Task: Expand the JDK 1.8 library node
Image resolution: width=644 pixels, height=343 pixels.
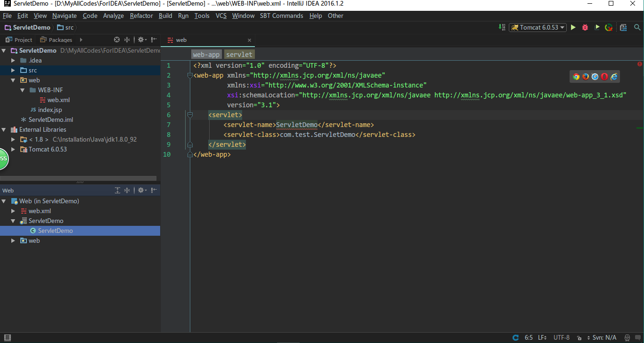Action: (14, 139)
